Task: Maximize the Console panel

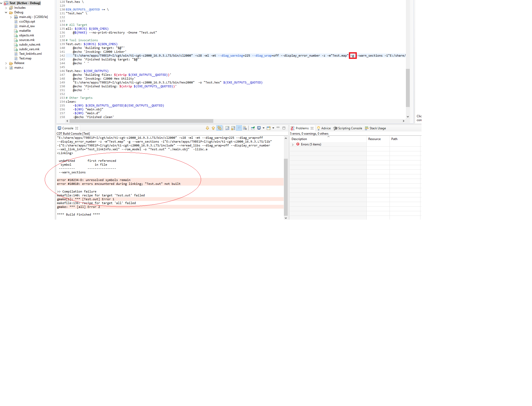Action: 284,128
